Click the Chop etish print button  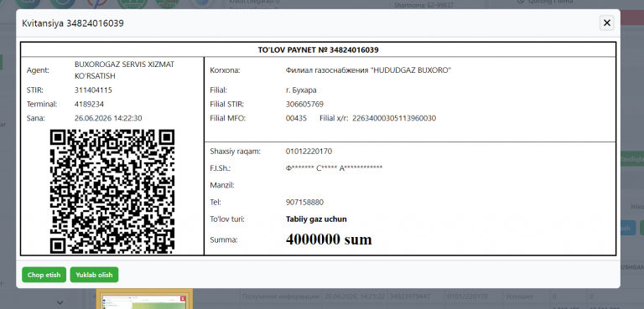coord(44,275)
